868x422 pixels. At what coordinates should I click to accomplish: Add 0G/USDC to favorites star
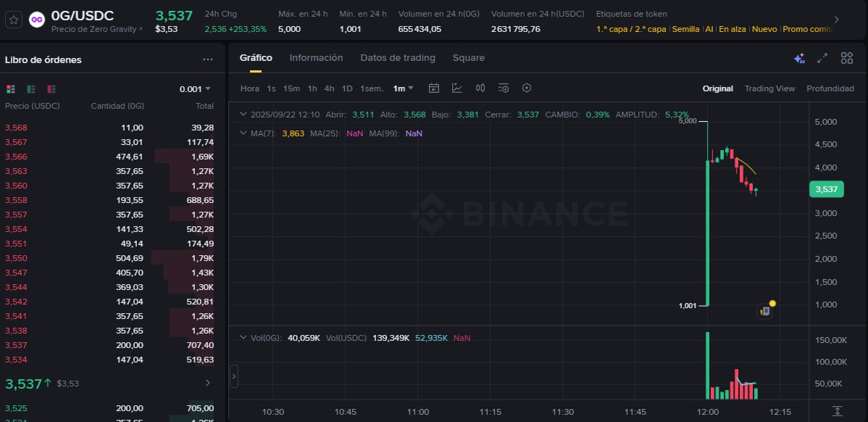pyautogui.click(x=14, y=20)
